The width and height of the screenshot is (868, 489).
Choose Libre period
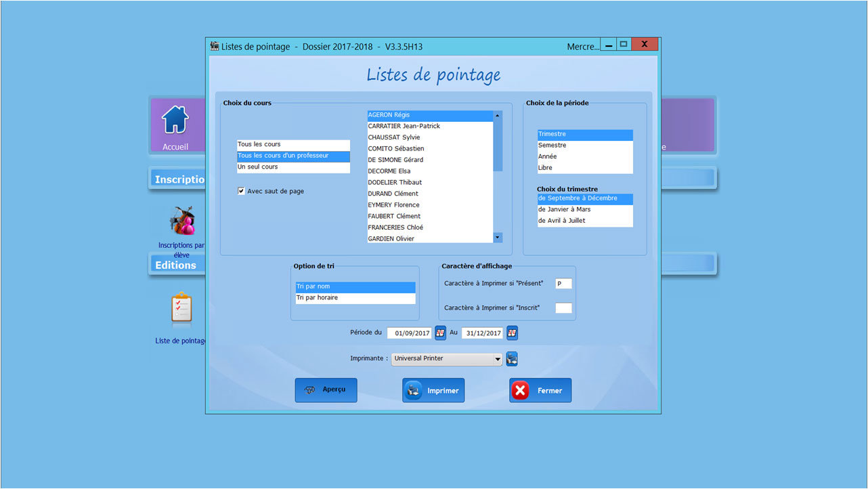click(585, 168)
